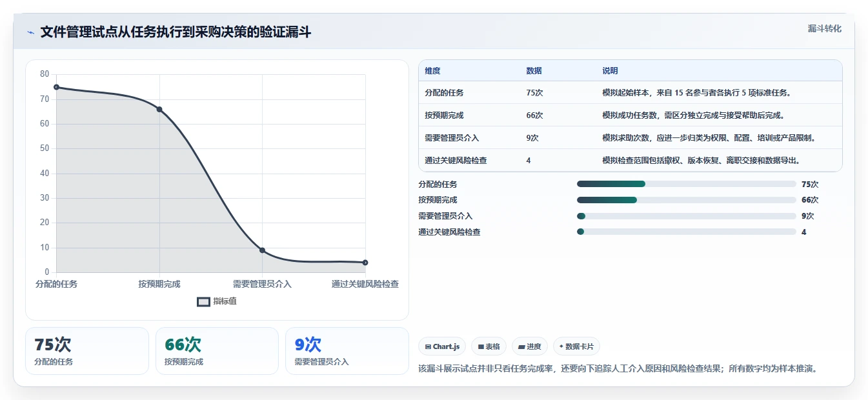Open the 75次 分配的任务 stat card
The image size is (868, 400).
[x=87, y=351]
